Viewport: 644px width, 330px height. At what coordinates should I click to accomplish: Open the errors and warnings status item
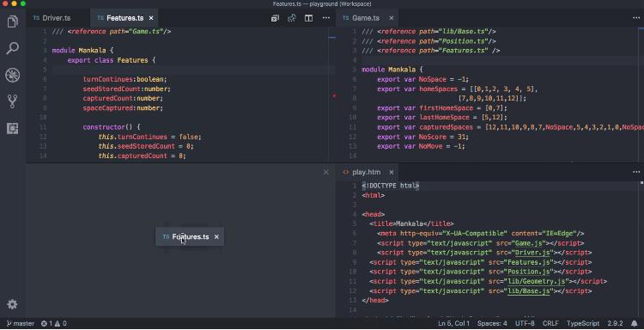[54, 323]
